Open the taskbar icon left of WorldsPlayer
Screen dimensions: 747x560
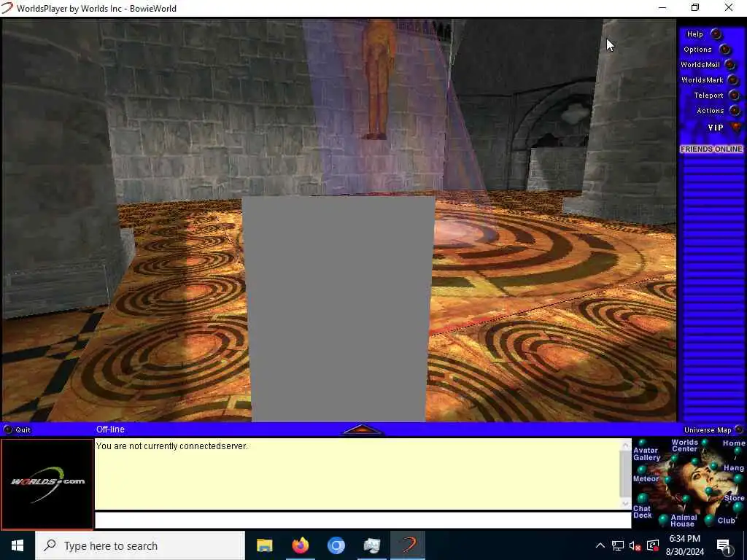(371, 545)
